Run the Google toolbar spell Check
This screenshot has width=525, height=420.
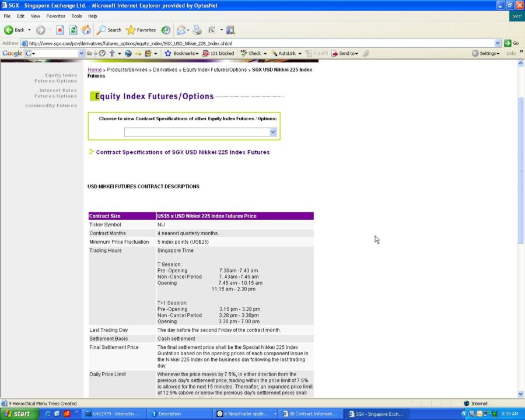point(251,53)
